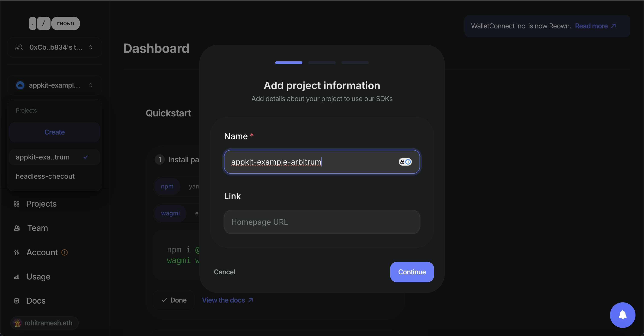Viewport: 644px width, 336px height.
Task: Click the 1Password icon in the Name field
Action: pyautogui.click(x=405, y=162)
